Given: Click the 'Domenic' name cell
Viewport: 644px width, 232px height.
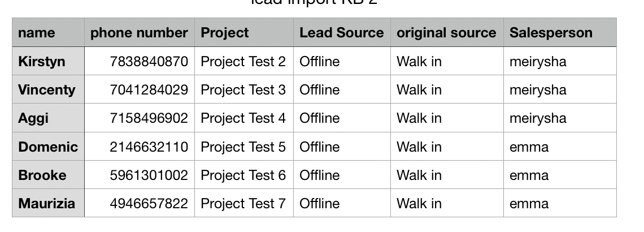Looking at the screenshot, I should tap(48, 147).
